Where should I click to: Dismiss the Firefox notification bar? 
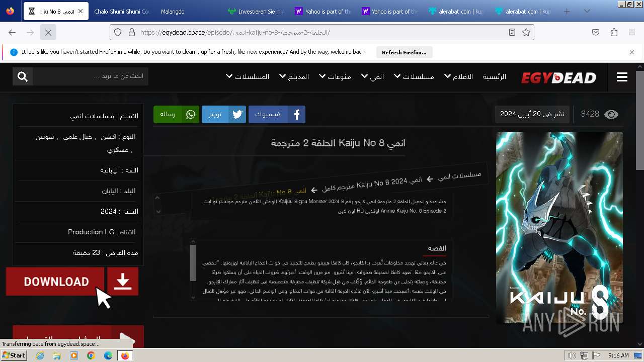(x=632, y=52)
